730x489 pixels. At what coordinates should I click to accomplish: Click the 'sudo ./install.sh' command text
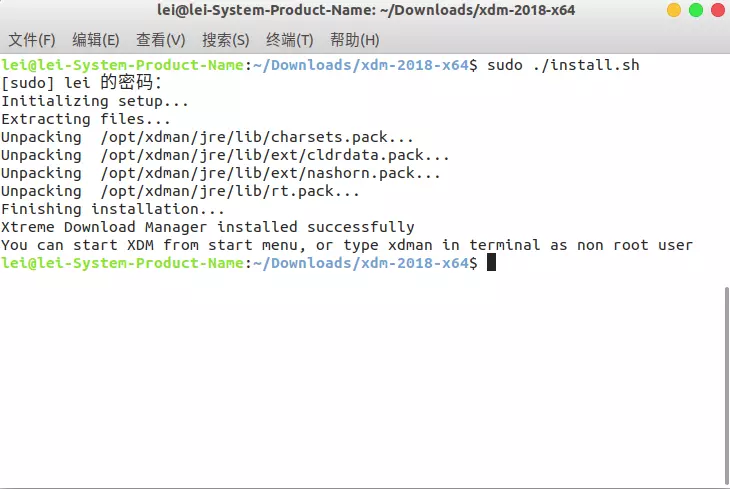pyautogui.click(x=563, y=65)
